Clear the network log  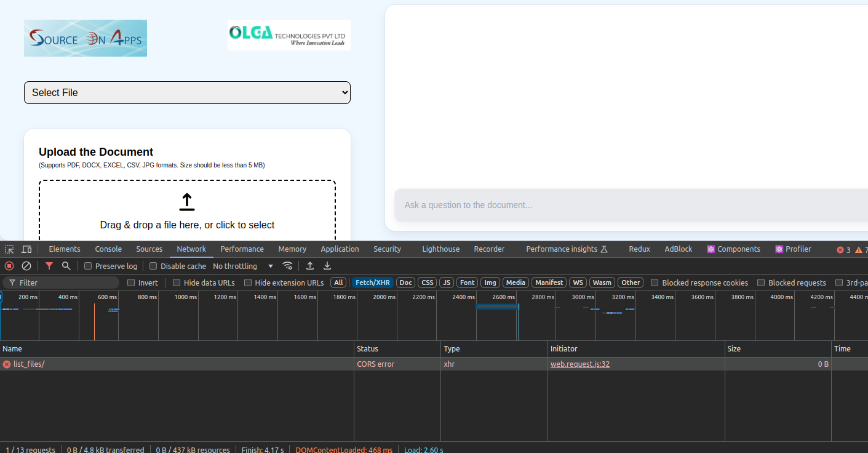click(26, 266)
